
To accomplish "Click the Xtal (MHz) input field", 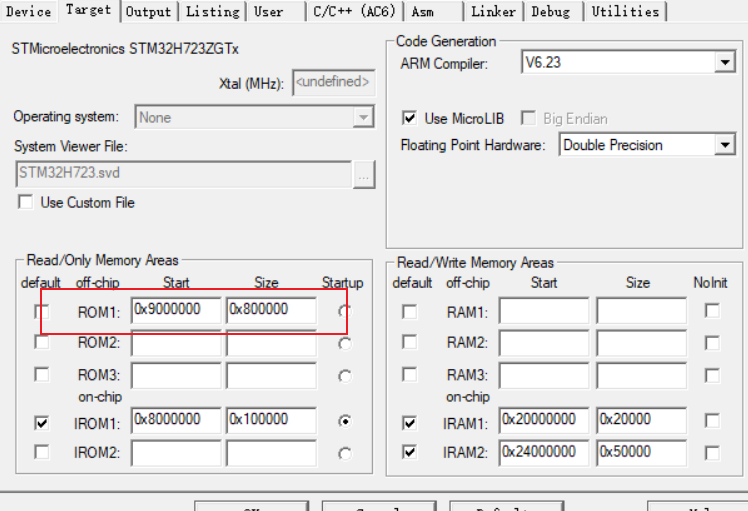I will [333, 83].
